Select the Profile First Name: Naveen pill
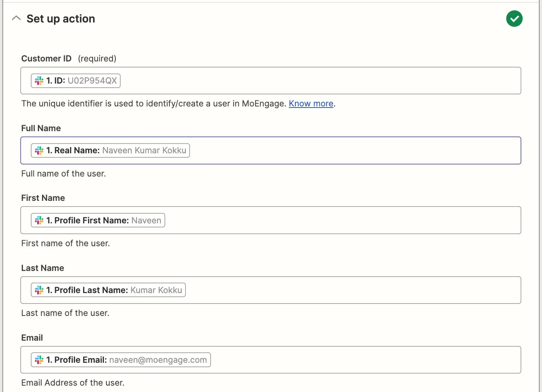The height and width of the screenshot is (392, 542). click(98, 220)
